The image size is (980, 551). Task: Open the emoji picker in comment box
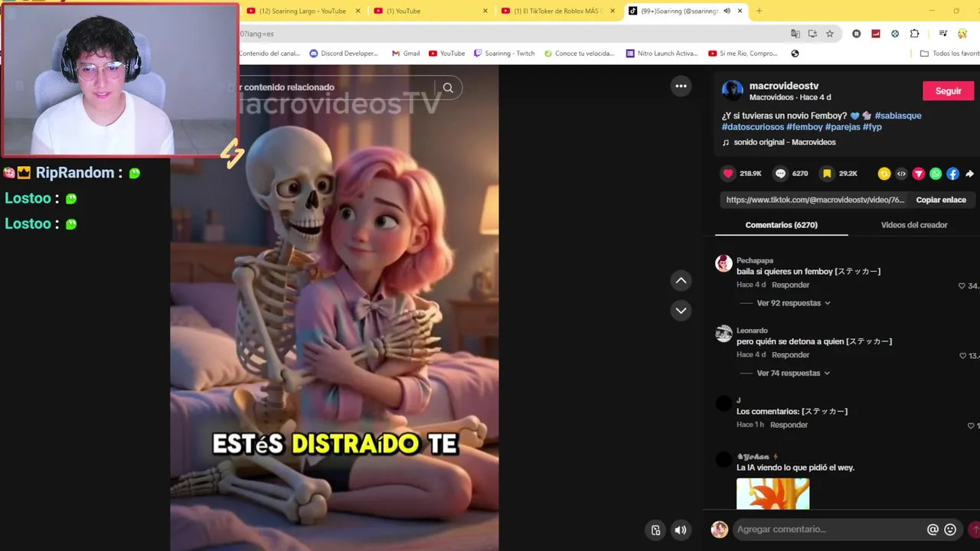(950, 529)
